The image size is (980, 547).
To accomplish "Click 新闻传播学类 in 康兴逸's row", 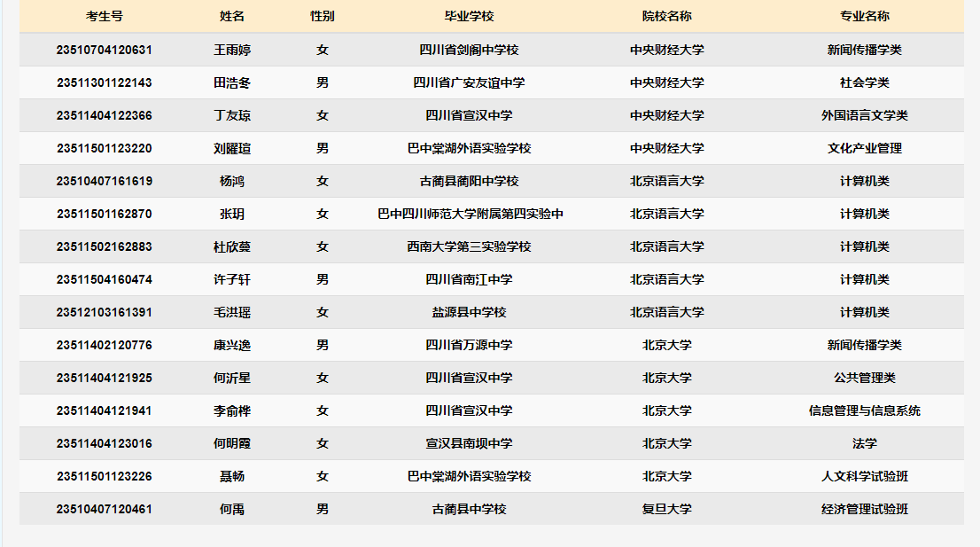I will (x=865, y=345).
